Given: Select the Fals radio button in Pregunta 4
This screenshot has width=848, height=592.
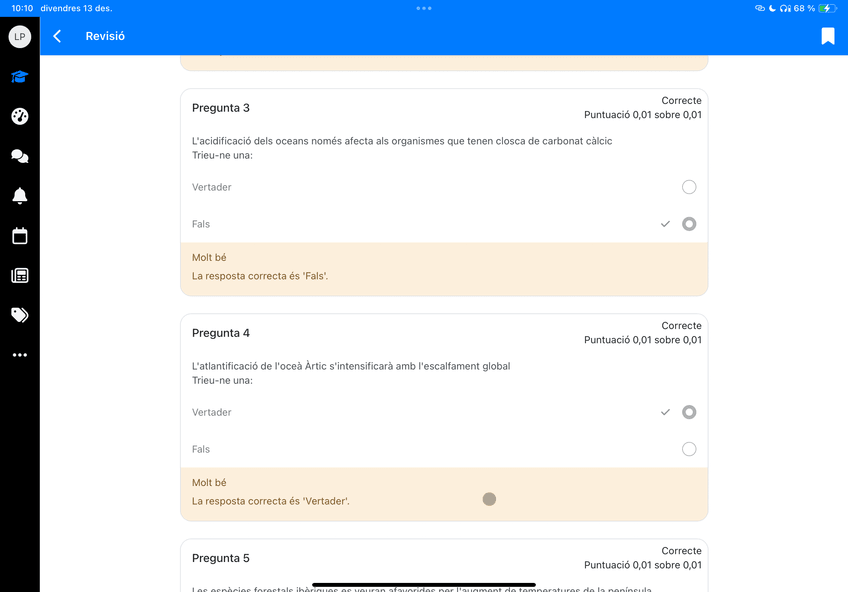Looking at the screenshot, I should [689, 449].
